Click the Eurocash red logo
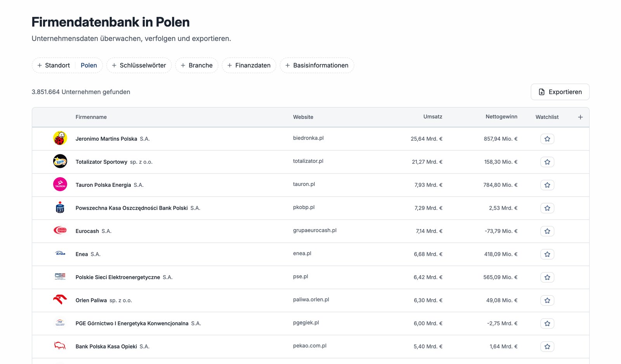 click(60, 231)
